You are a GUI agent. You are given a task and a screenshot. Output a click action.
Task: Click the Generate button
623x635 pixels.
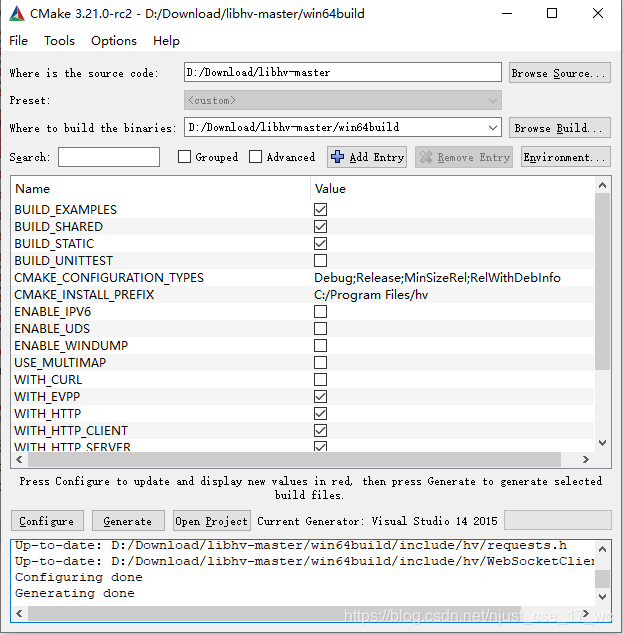click(128, 521)
